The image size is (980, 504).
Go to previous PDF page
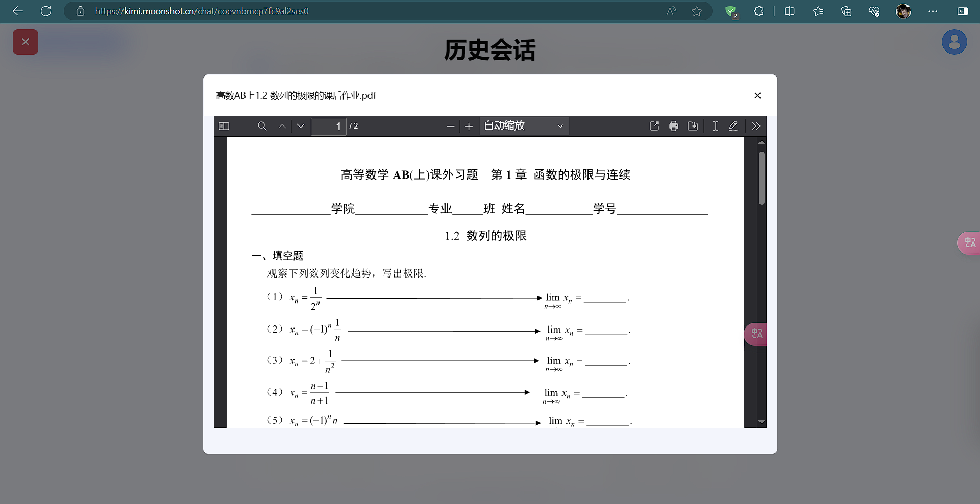282,126
